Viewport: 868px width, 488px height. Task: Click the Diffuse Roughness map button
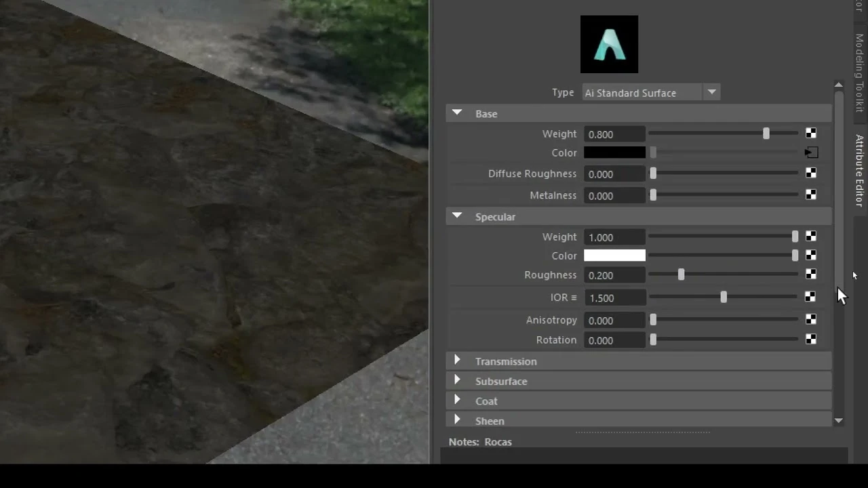click(x=811, y=174)
